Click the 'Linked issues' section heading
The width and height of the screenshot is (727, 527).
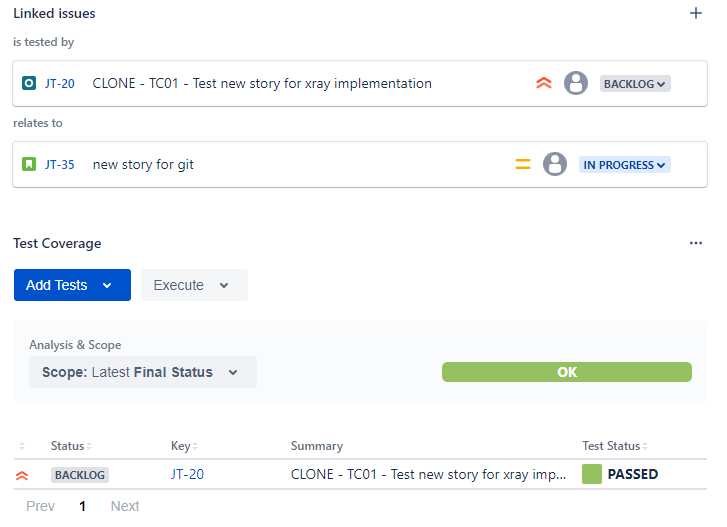pos(54,13)
